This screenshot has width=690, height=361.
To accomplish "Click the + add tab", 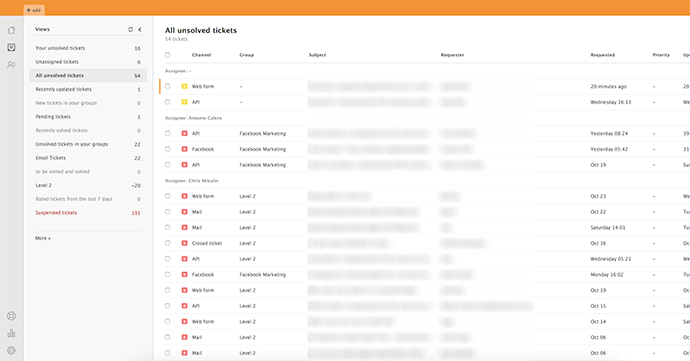I will pyautogui.click(x=33, y=10).
